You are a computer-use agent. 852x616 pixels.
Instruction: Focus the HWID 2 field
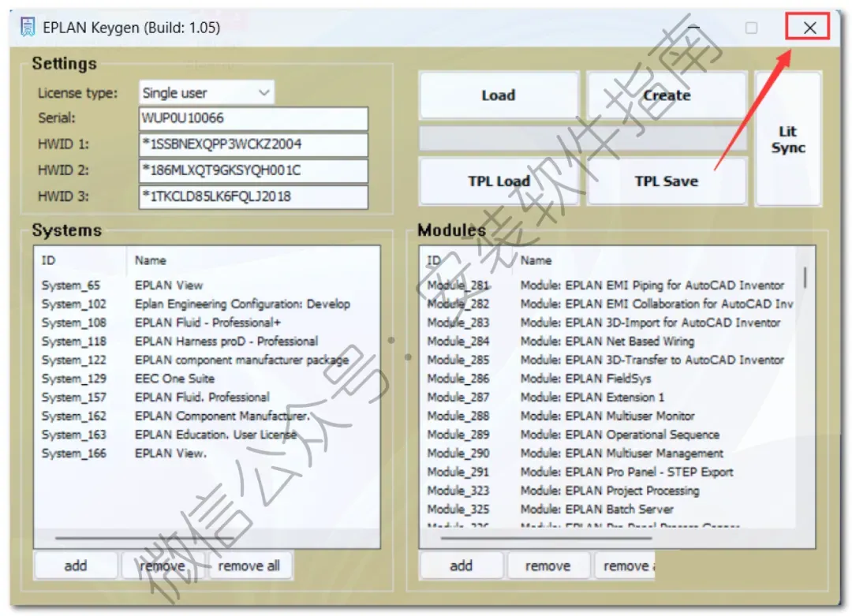(253, 170)
